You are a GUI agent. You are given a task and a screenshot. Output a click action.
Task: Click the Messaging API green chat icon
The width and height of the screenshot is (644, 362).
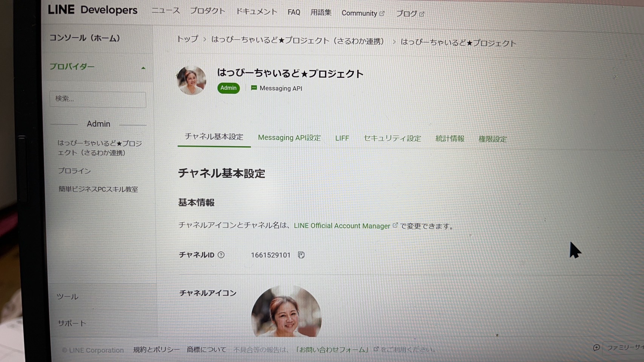coord(254,88)
